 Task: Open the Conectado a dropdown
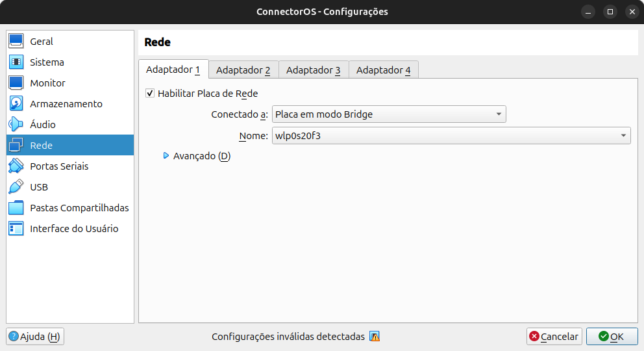coord(389,114)
